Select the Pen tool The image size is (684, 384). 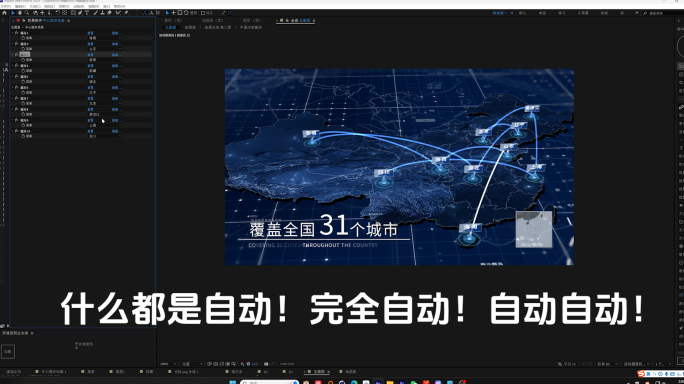[x=80, y=13]
